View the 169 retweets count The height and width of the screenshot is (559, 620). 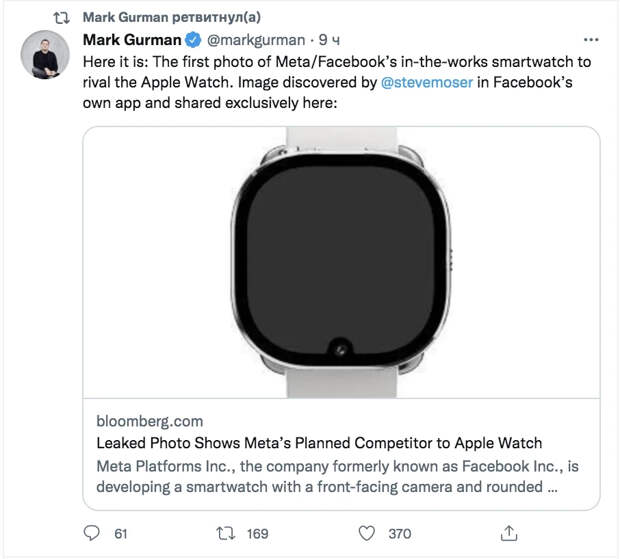coord(257,534)
